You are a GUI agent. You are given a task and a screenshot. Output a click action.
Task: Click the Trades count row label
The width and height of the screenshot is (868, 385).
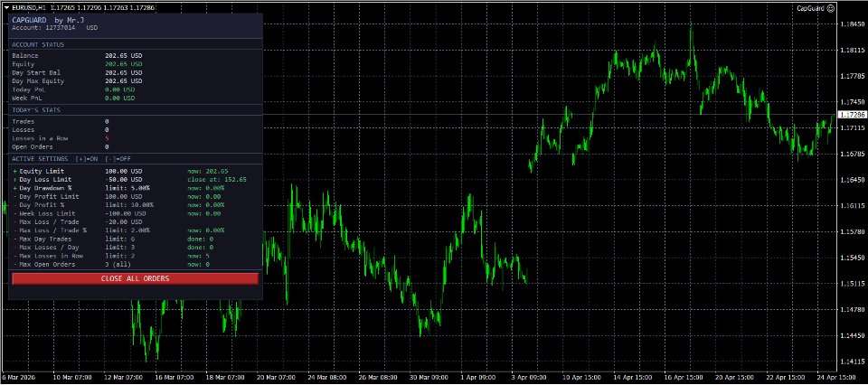tap(24, 121)
